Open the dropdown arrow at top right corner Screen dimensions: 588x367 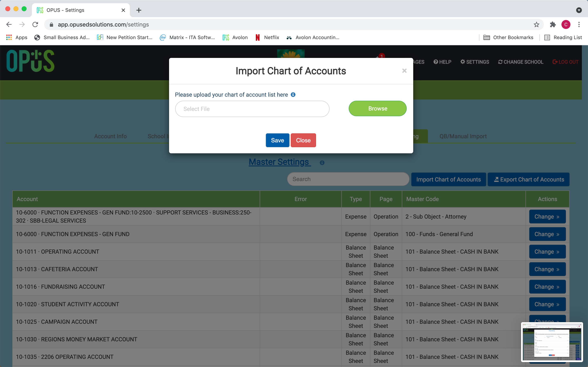[579, 10]
